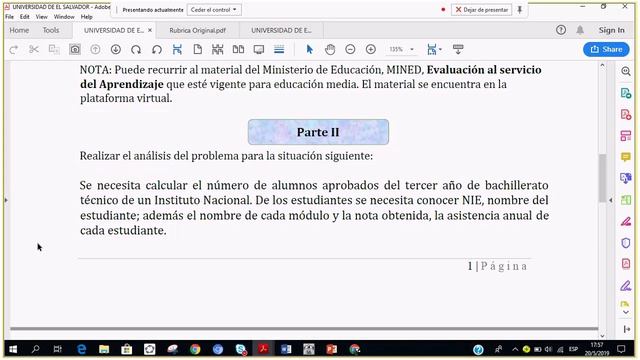Open Windows Start menu
This screenshot has height=360, width=640.
13,349
